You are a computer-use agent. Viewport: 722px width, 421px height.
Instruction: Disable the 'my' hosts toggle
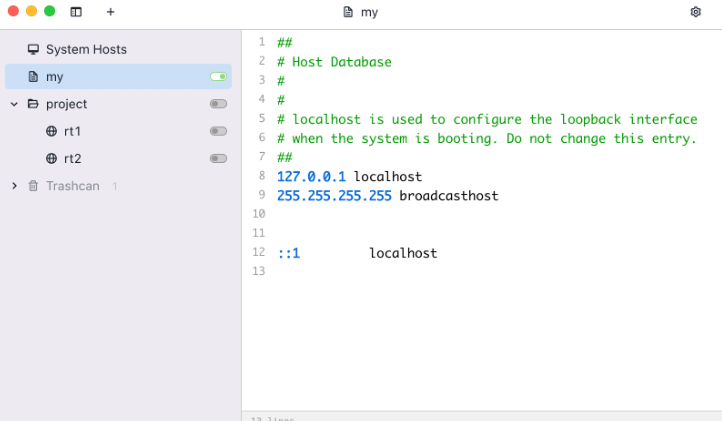click(218, 76)
